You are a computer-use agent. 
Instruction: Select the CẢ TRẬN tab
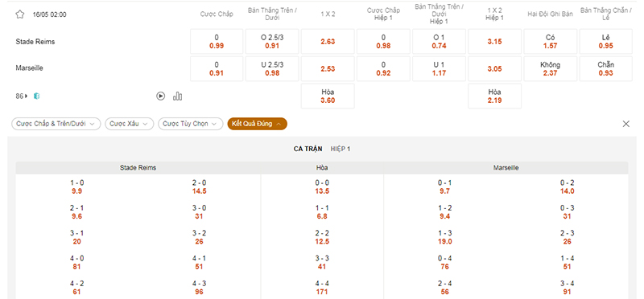pos(308,149)
